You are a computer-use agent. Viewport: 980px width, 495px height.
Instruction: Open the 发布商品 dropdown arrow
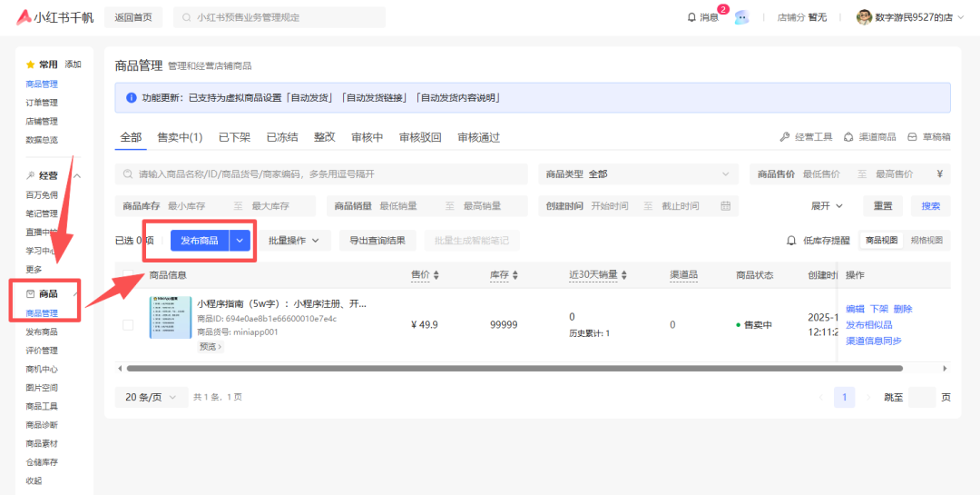click(240, 241)
